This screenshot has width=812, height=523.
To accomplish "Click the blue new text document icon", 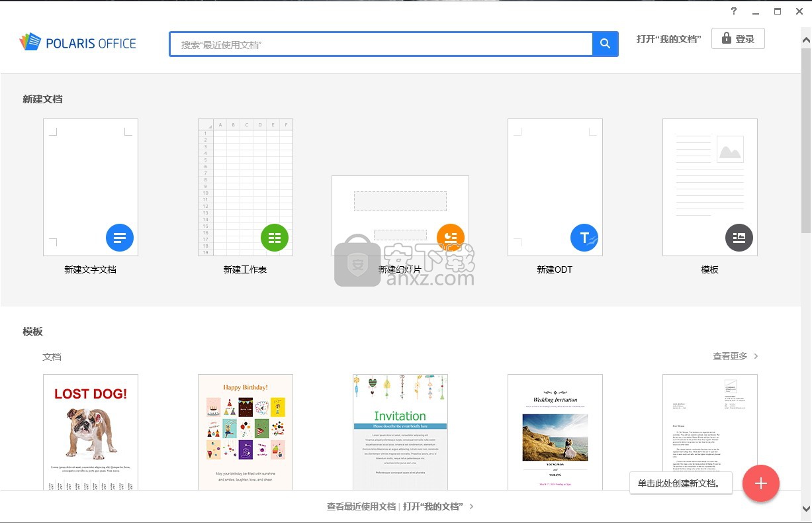I will point(120,237).
